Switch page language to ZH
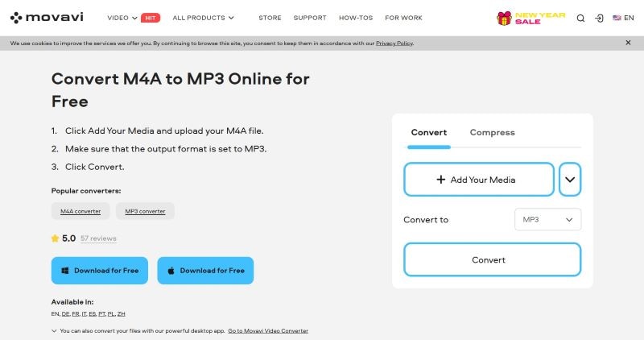Image resolution: width=644 pixels, height=340 pixels. 122,313
